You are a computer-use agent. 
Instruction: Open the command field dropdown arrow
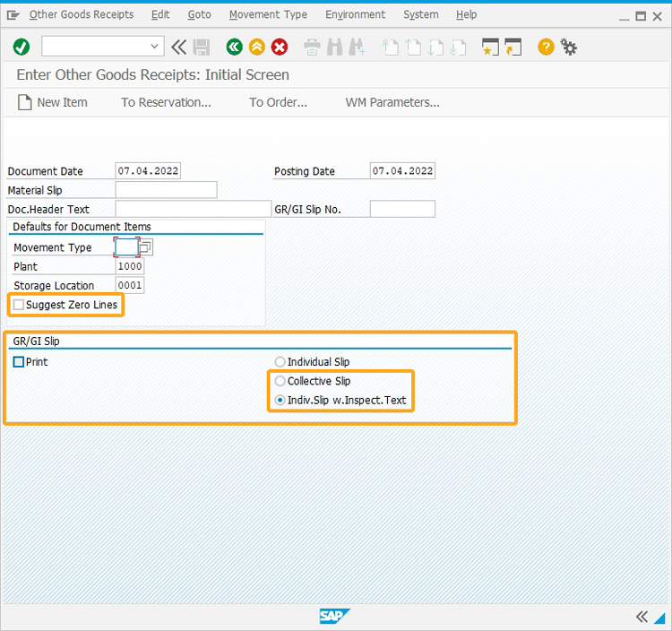pos(155,47)
